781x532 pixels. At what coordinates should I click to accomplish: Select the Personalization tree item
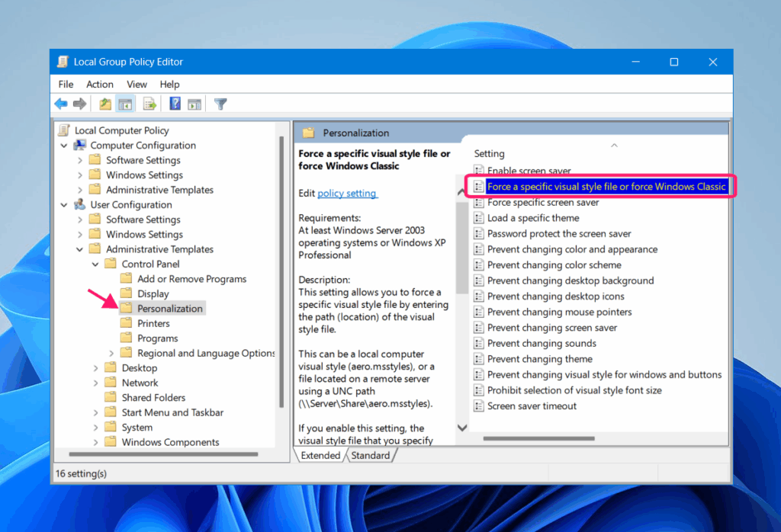[x=170, y=309]
